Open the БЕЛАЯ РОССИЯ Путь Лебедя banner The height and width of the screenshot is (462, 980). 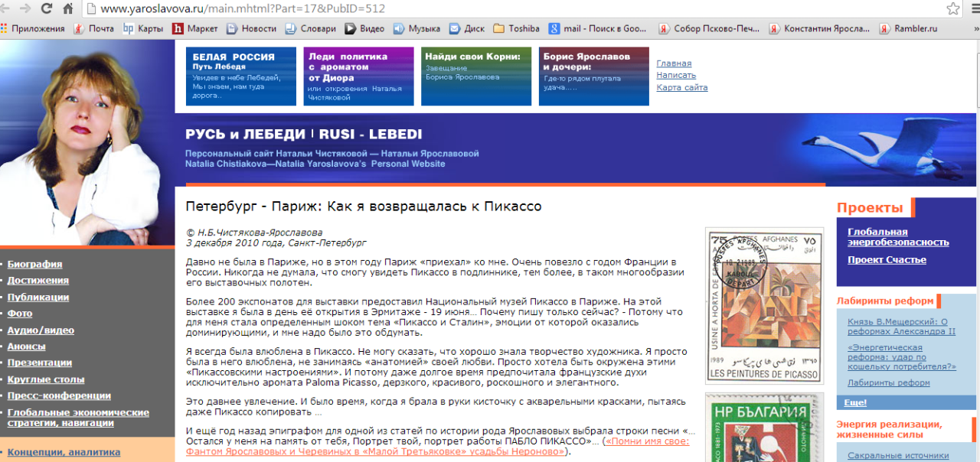240,76
